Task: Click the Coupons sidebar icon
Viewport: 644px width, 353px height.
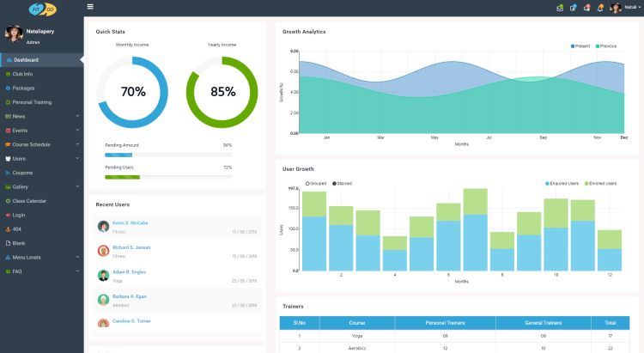Action: [8, 173]
